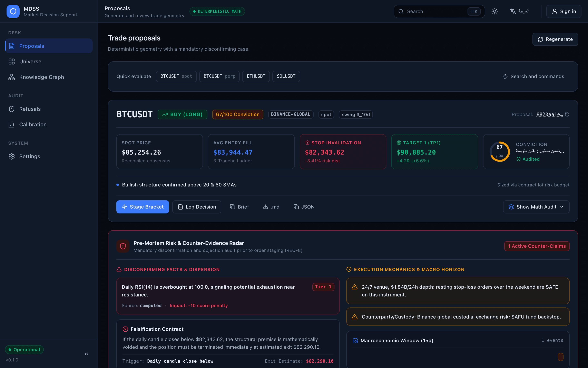Switch language to العربية

pos(519,11)
